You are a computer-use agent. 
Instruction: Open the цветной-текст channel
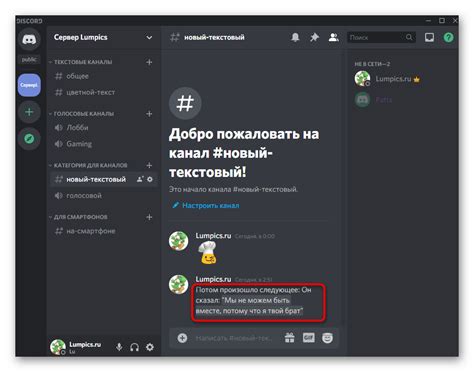[x=103, y=92]
